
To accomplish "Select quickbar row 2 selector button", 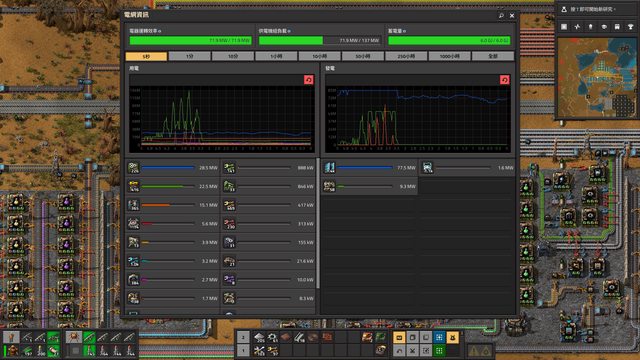I will pyautogui.click(x=243, y=337).
